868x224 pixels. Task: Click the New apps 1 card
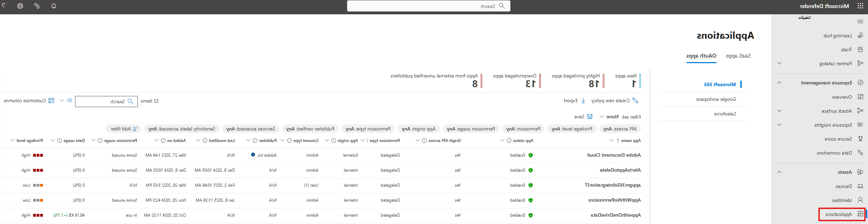[x=628, y=81]
